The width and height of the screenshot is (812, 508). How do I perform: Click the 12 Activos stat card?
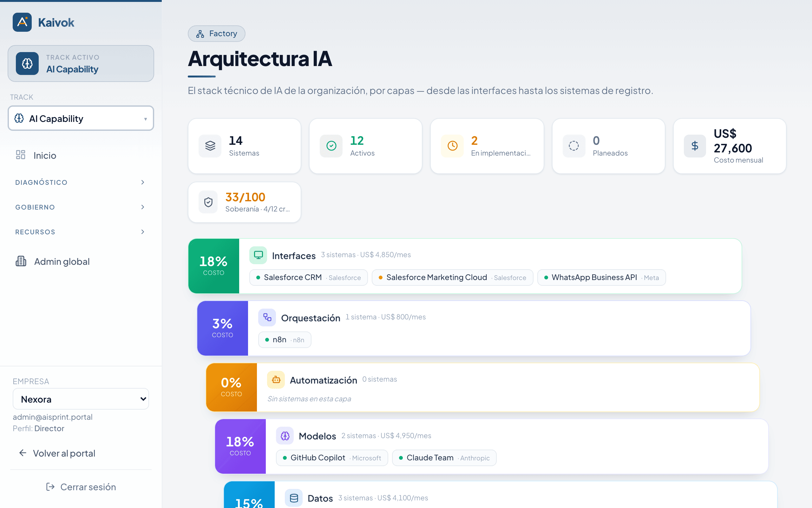pos(366,146)
